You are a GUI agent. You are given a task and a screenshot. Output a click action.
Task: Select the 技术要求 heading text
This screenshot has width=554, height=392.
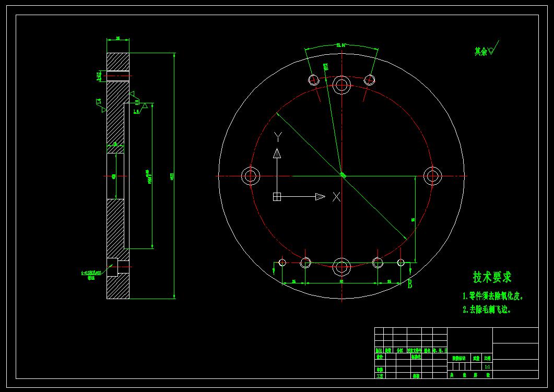(x=492, y=277)
